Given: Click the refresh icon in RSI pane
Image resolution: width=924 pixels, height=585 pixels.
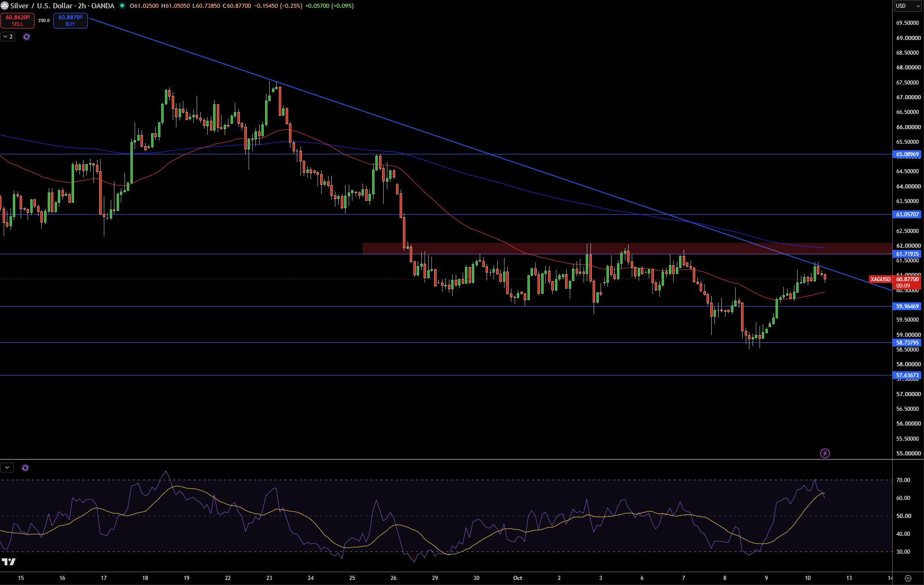Looking at the screenshot, I should point(25,468).
